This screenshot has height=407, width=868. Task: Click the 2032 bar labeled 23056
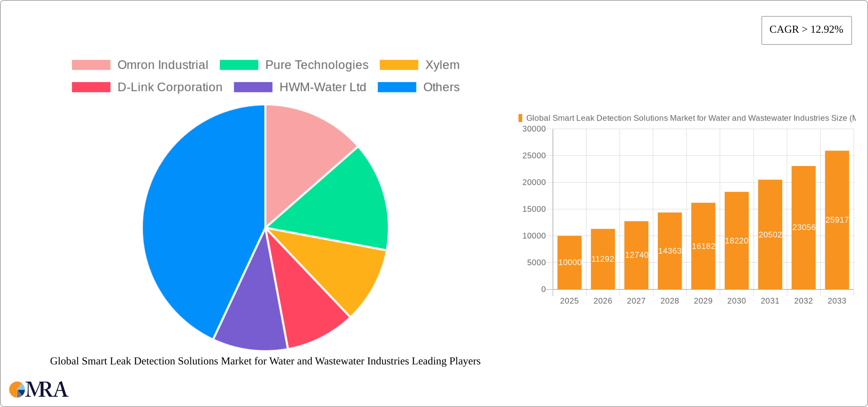coord(804,227)
